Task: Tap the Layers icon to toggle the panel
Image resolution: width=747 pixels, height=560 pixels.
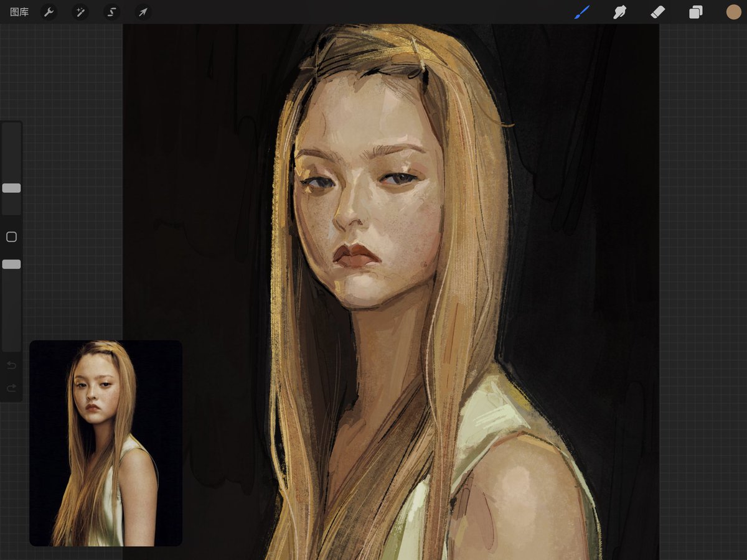Action: point(695,12)
